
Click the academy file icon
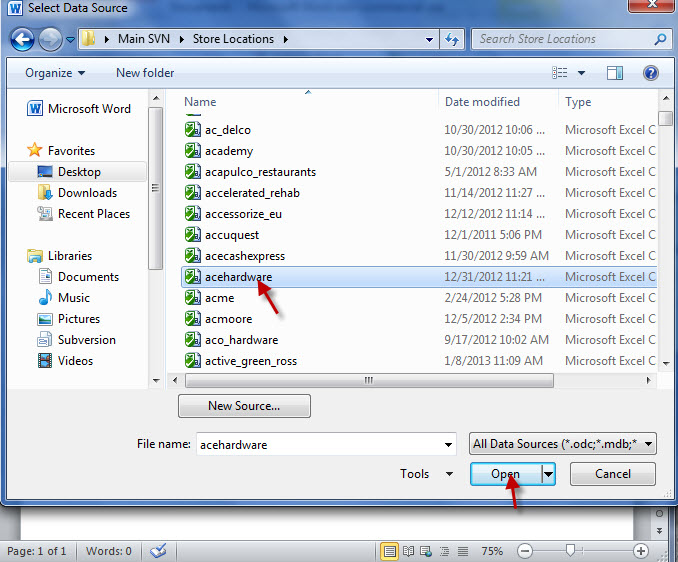pyautogui.click(x=192, y=150)
